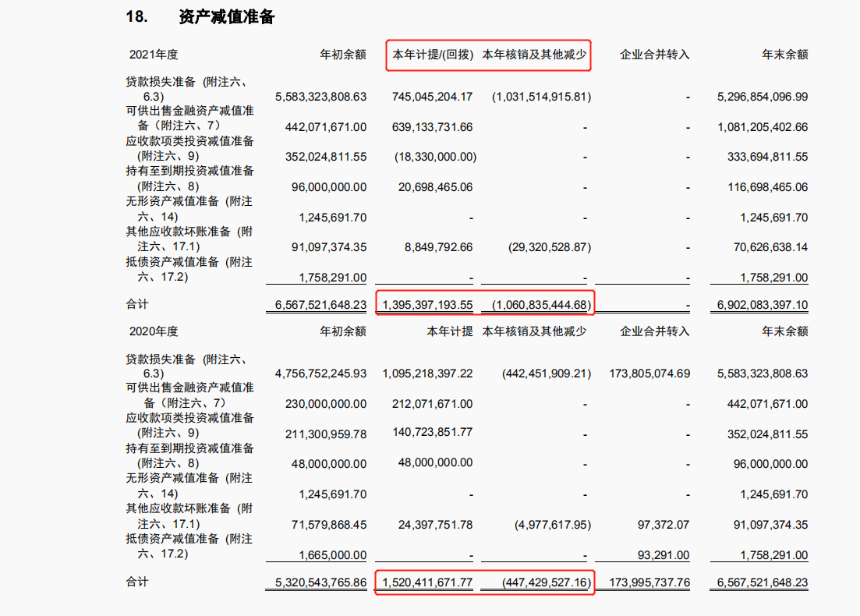The width and height of the screenshot is (860, 616).
Task: Select the 2021 total (1,060,835,444.68)
Action: [x=541, y=305]
